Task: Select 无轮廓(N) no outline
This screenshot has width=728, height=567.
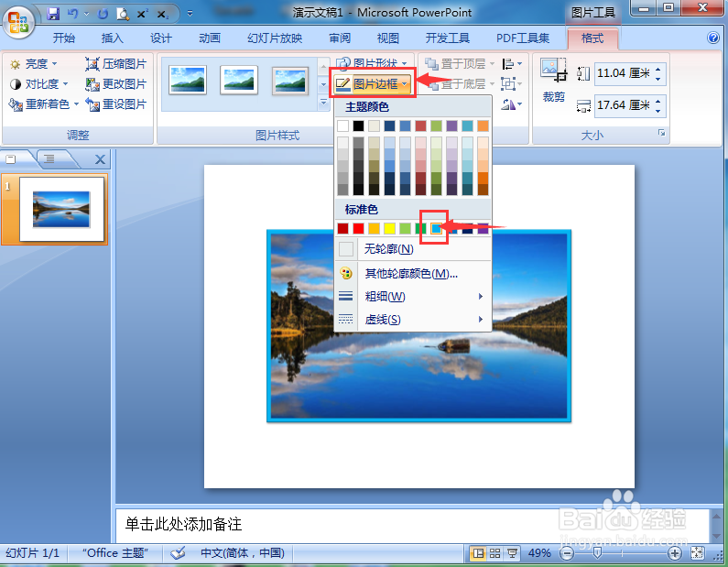Action: point(413,249)
